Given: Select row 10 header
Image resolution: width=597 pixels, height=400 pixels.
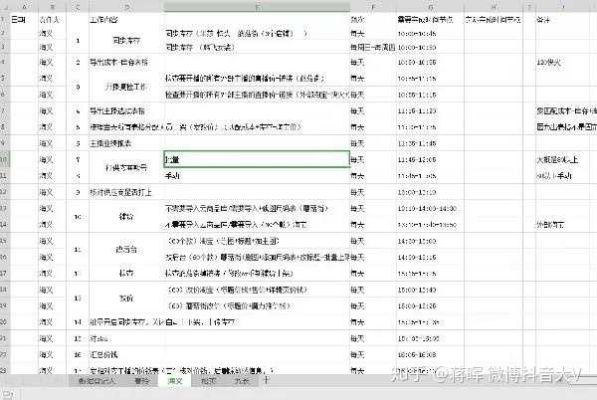Looking at the screenshot, I should (5, 159).
